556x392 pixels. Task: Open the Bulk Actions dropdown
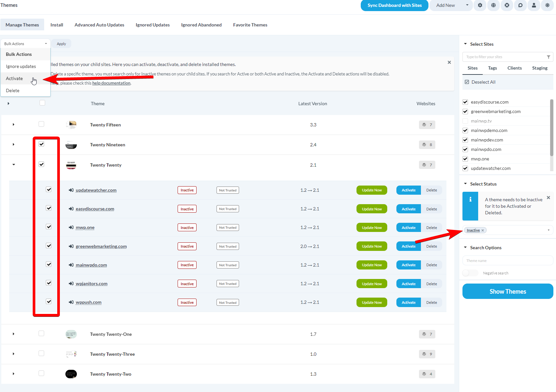coord(25,43)
